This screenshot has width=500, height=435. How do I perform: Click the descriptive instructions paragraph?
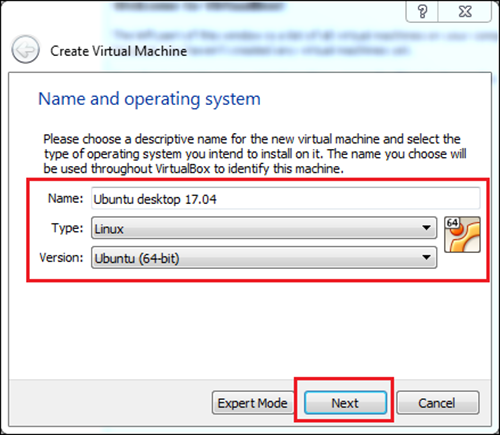pos(255,154)
